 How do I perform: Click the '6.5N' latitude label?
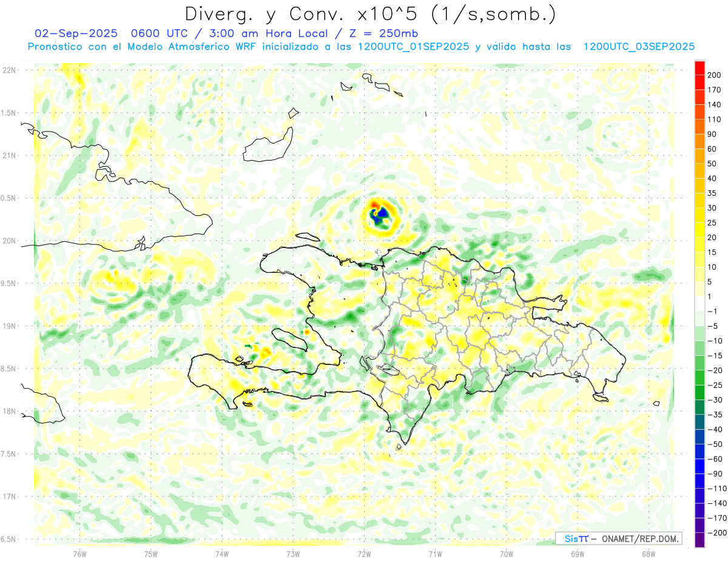[x=8, y=539]
